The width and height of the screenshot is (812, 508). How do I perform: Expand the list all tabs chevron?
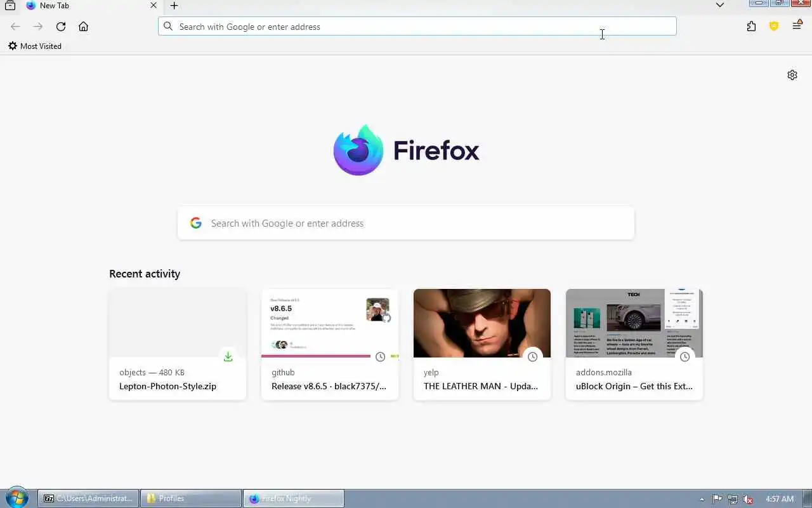719,5
